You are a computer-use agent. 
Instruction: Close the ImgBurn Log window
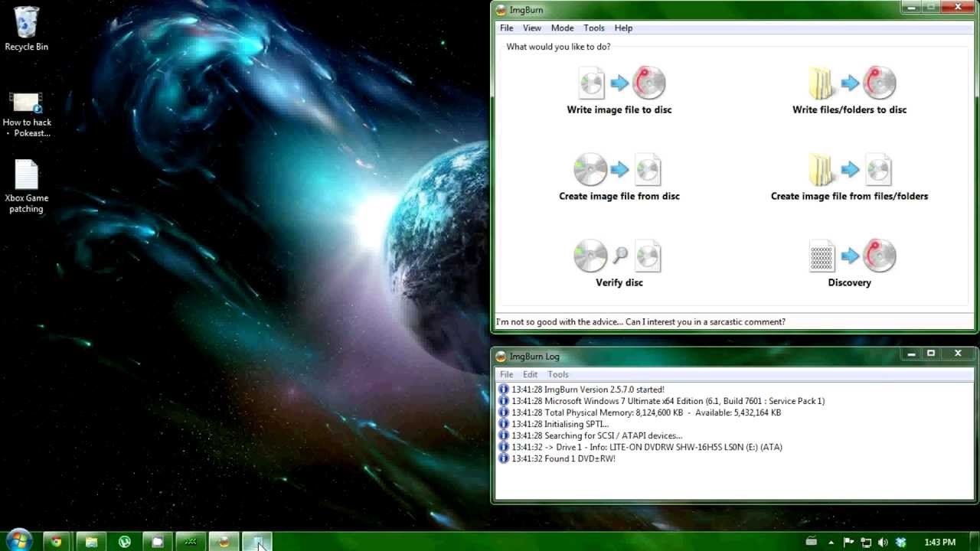click(x=958, y=354)
